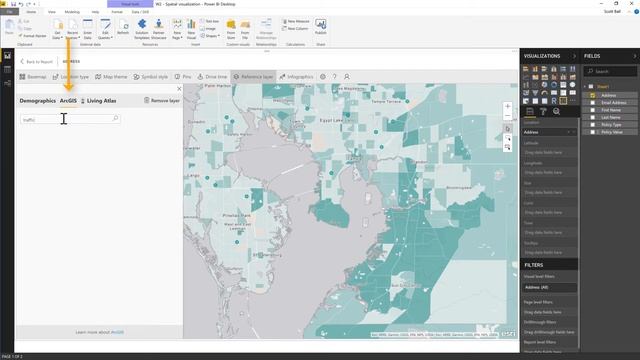The width and height of the screenshot is (640, 360).
Task: Click the search magnifier in layer search
Action: click(x=116, y=119)
